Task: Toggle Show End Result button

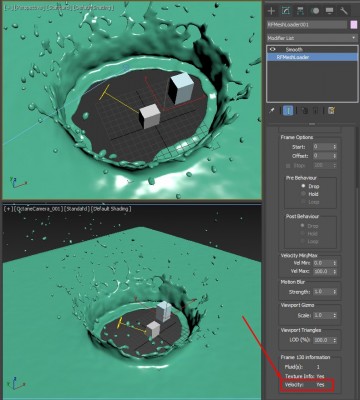Action: [x=288, y=110]
